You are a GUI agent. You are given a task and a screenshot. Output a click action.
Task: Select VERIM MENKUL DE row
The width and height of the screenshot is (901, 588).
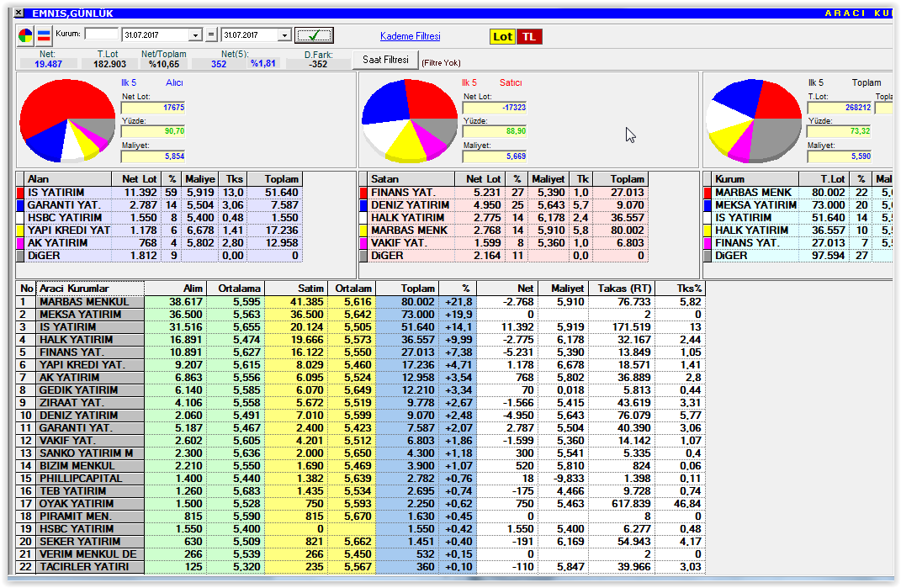(360, 554)
